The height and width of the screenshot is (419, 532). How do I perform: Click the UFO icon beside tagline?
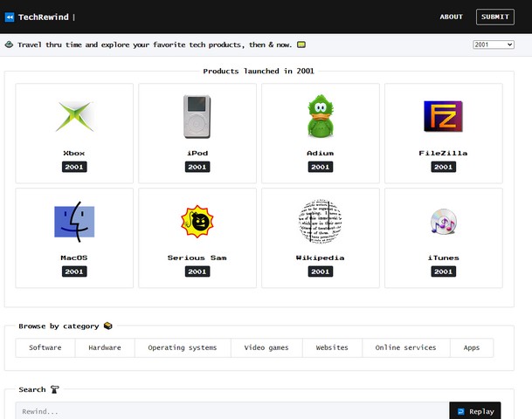9,45
